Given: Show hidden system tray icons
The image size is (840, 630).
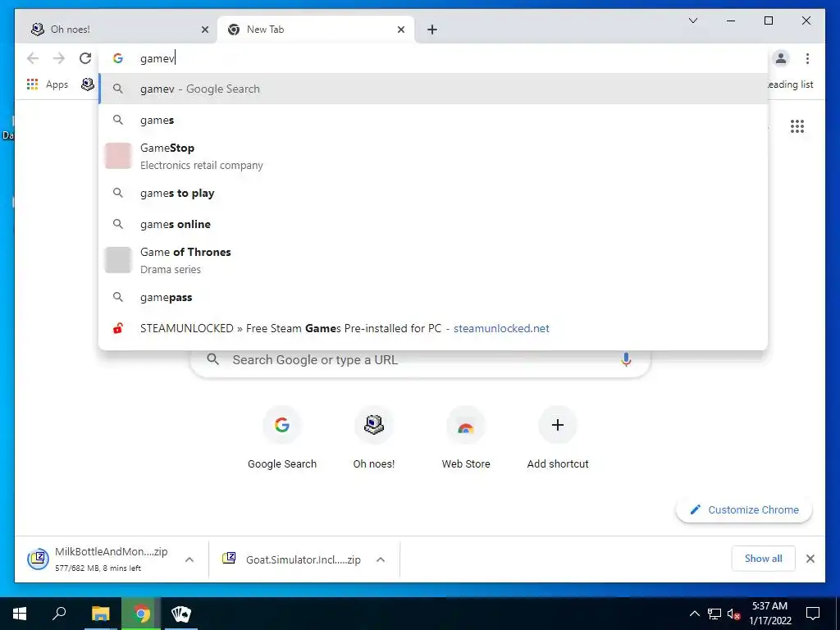Looking at the screenshot, I should click(x=694, y=614).
